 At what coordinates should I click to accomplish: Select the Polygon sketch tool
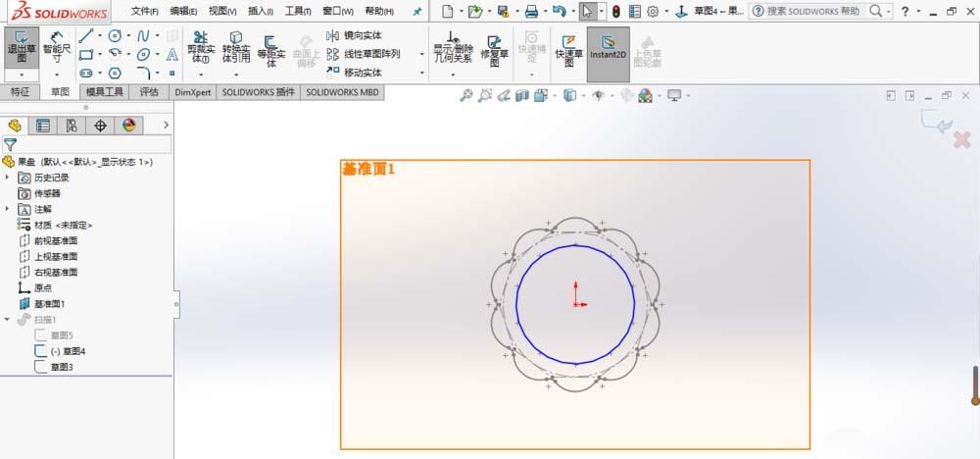pos(115,74)
